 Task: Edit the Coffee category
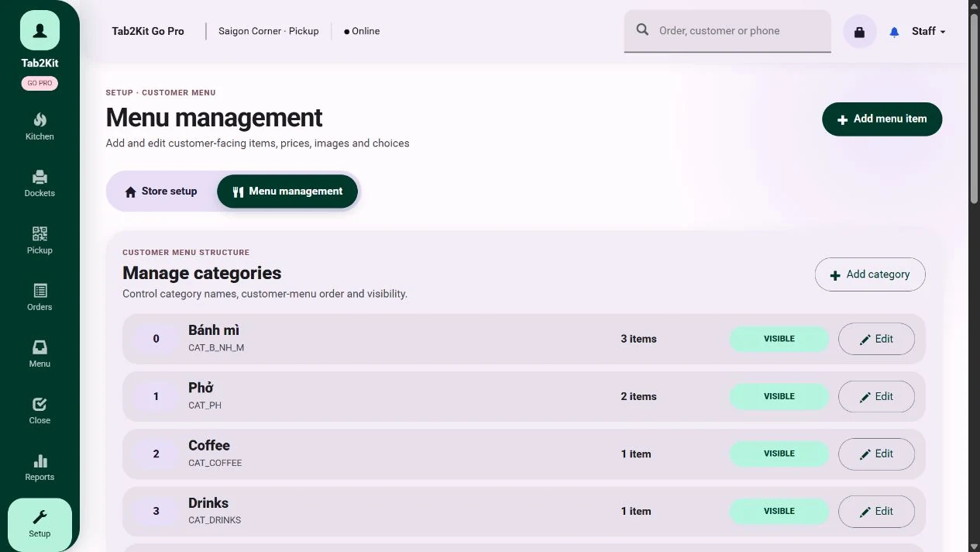(876, 454)
